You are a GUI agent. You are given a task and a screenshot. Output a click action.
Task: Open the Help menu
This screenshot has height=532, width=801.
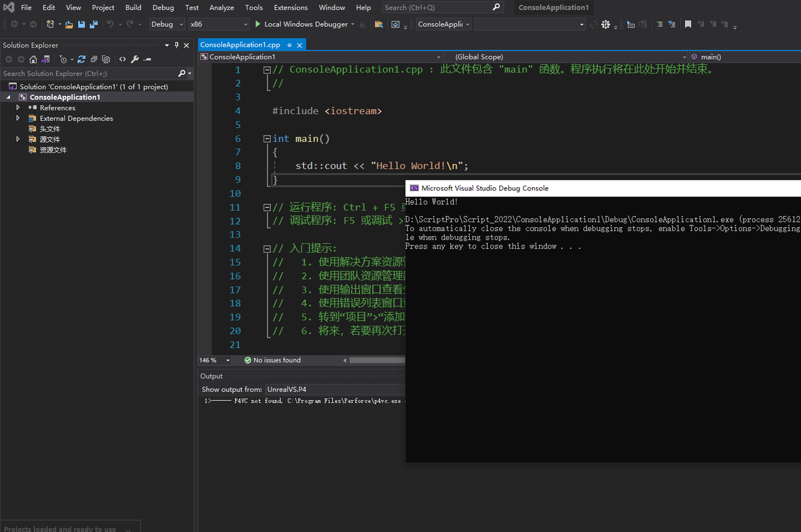click(364, 8)
